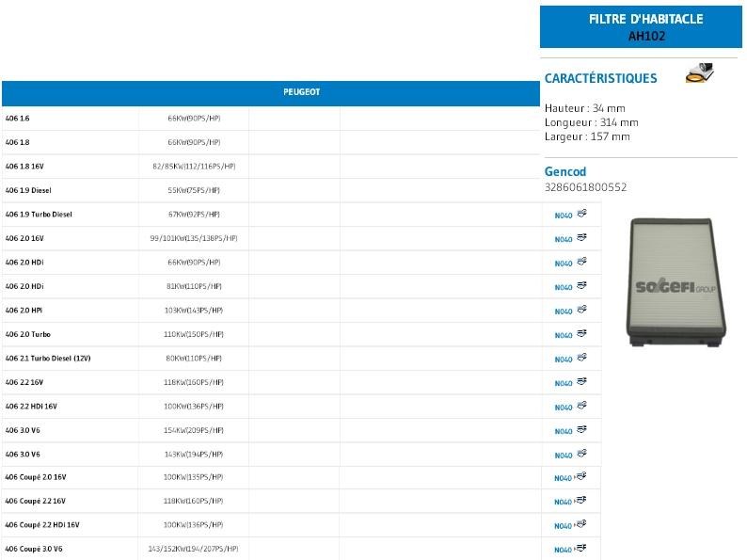The width and height of the screenshot is (747, 560).
Task: Click the filter icon in 406 2.2 16V row
Action: tap(581, 381)
